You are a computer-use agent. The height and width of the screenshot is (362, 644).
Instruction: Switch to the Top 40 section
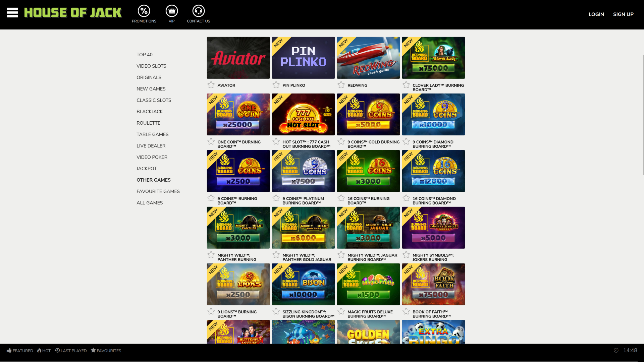[x=144, y=54]
